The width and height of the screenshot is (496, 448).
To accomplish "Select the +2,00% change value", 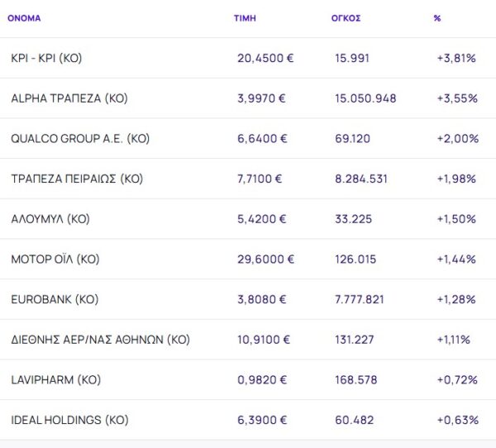I will pos(457,139).
